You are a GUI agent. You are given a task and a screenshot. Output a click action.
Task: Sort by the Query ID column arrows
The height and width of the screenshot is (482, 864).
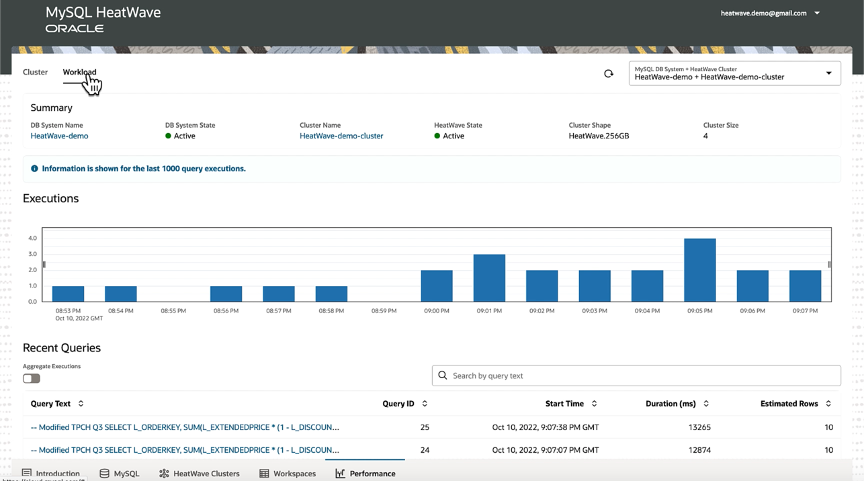pos(425,404)
